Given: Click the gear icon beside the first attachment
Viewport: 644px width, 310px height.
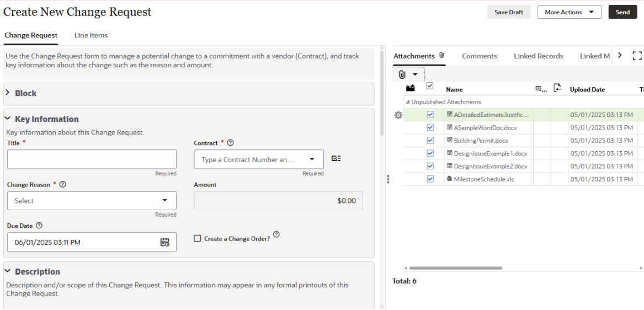Looking at the screenshot, I should coord(398,115).
